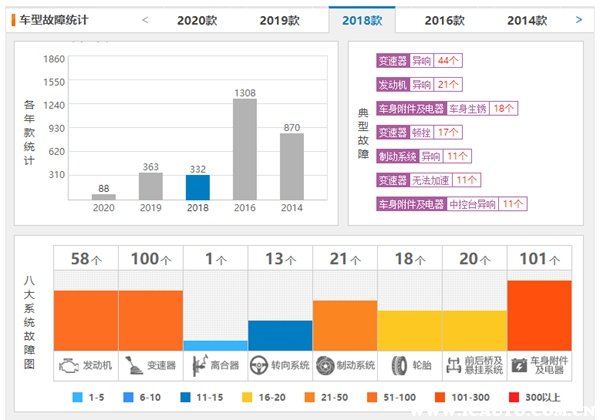Switch to the 2014款 tab
The width and height of the screenshot is (600, 420).
tap(526, 20)
